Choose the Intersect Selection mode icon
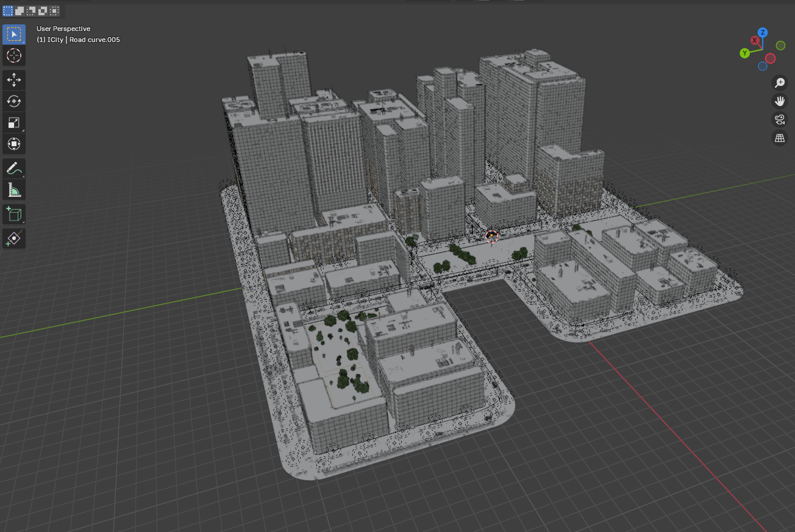The height and width of the screenshot is (532, 795). click(54, 10)
